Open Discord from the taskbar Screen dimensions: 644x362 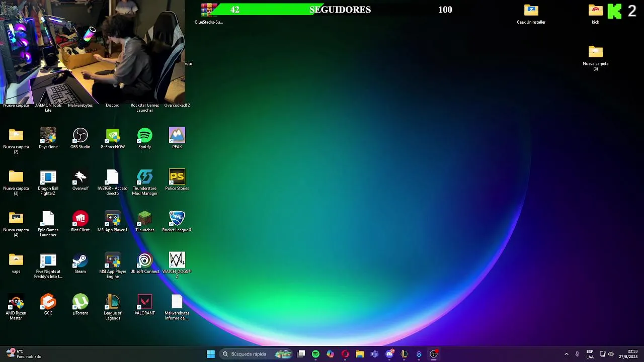click(x=389, y=354)
